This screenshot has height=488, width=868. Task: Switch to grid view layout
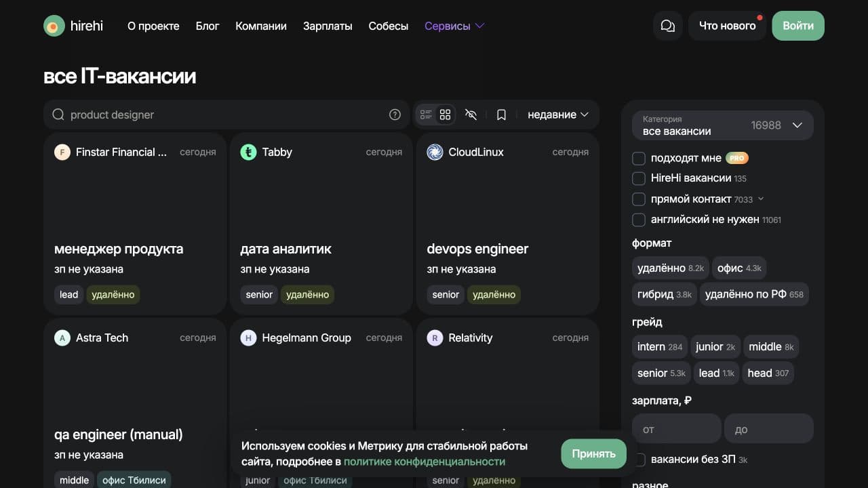445,115
